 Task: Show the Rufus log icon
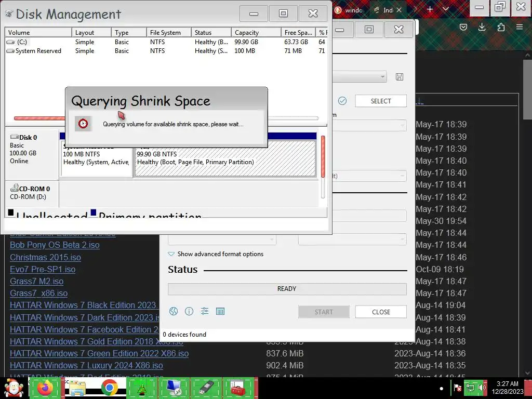(220, 311)
